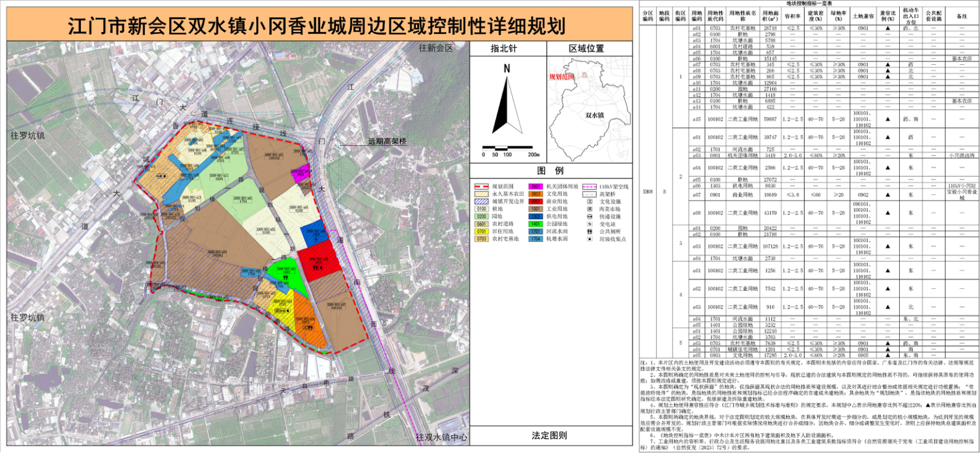The image size is (980, 453).
Task: Select the yellow 0701 居住用地 swatch
Action: pos(481,231)
